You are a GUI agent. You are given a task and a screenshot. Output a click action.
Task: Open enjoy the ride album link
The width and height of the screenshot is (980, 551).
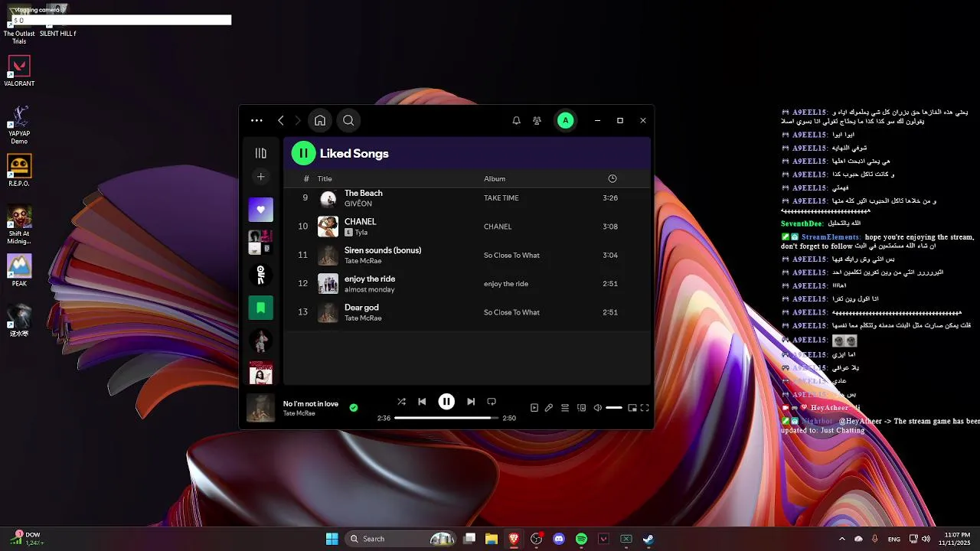click(506, 284)
